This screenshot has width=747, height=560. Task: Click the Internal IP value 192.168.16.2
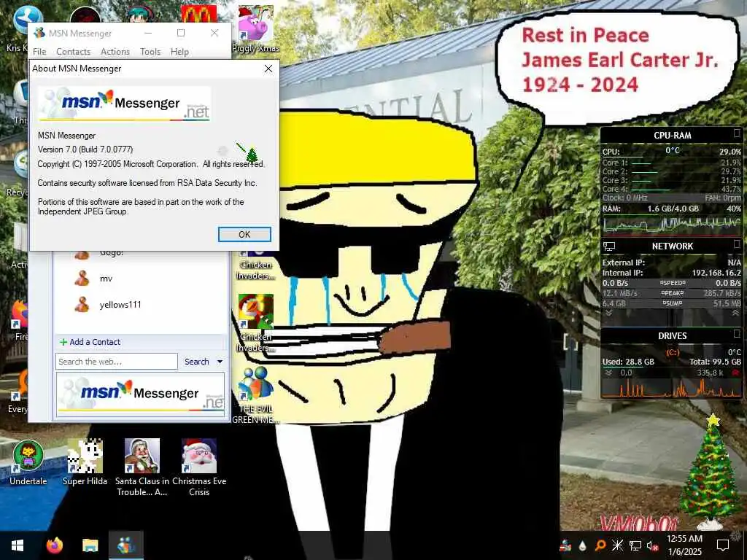click(x=716, y=273)
